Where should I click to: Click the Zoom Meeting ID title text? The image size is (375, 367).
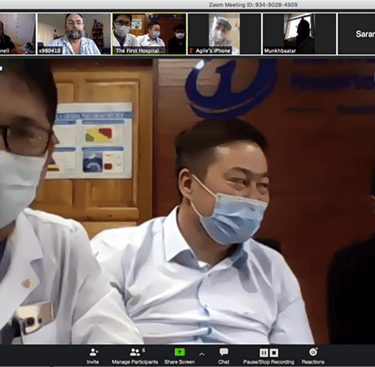tap(253, 5)
